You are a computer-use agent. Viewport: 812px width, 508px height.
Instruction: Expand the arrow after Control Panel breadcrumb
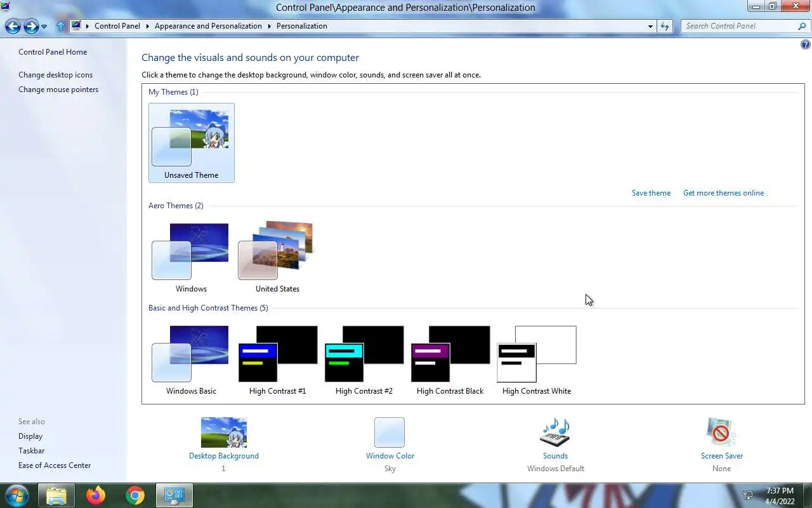[x=147, y=26]
